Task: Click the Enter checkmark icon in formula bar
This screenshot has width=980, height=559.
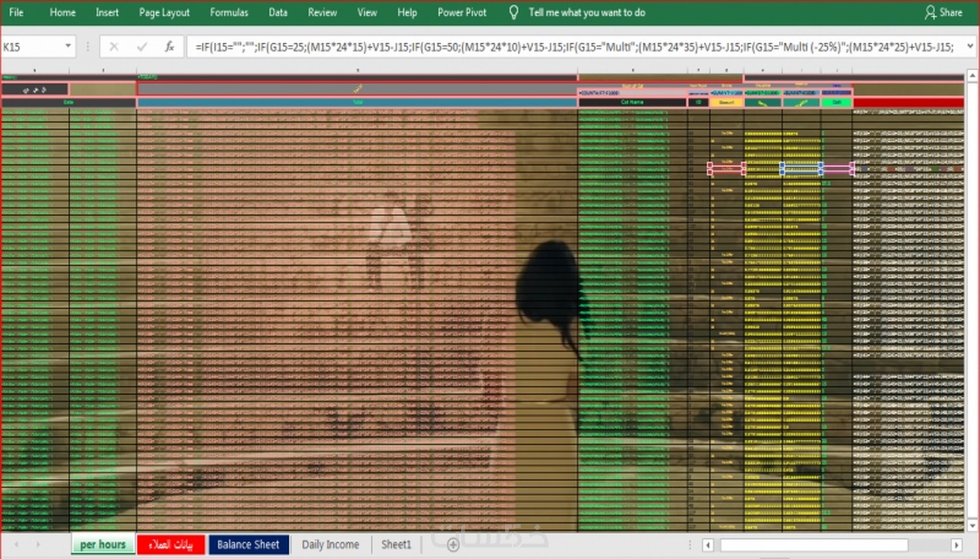Action: [142, 47]
